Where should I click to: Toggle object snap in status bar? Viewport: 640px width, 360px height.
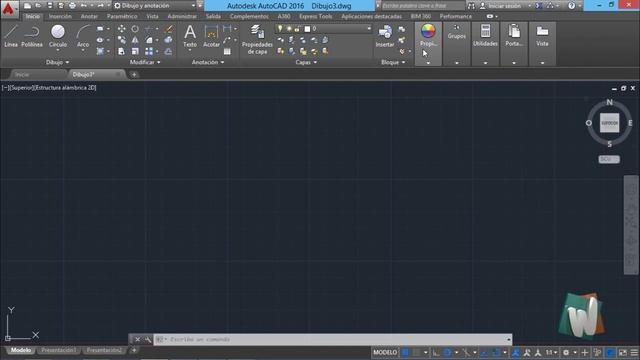496,352
